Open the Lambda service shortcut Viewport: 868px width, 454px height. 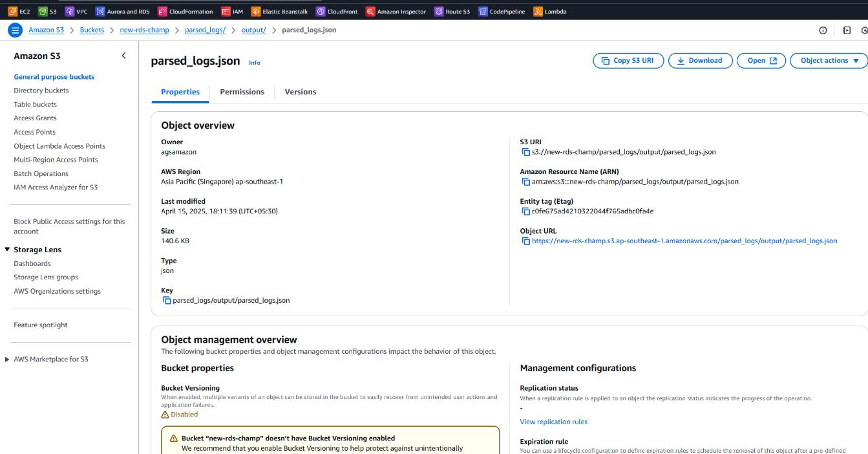click(550, 11)
